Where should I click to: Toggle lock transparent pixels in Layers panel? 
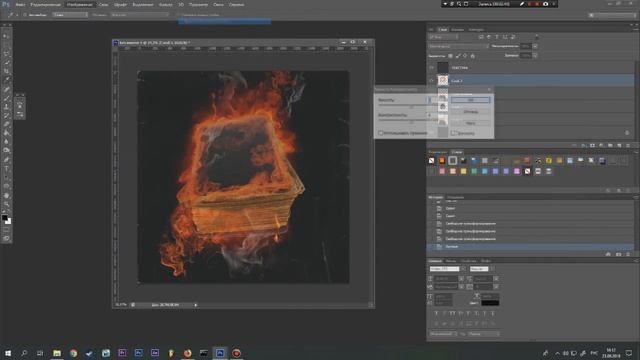pyautogui.click(x=450, y=56)
